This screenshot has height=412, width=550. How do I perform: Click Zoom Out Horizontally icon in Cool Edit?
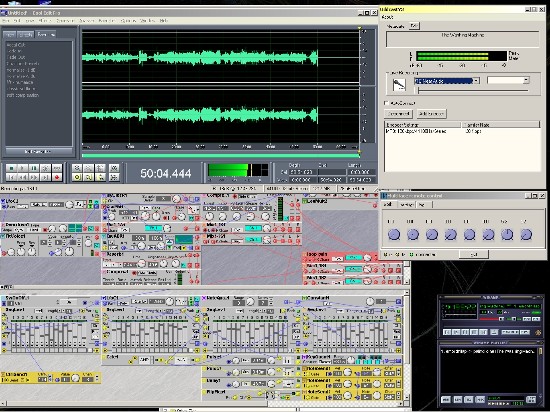tap(88, 168)
